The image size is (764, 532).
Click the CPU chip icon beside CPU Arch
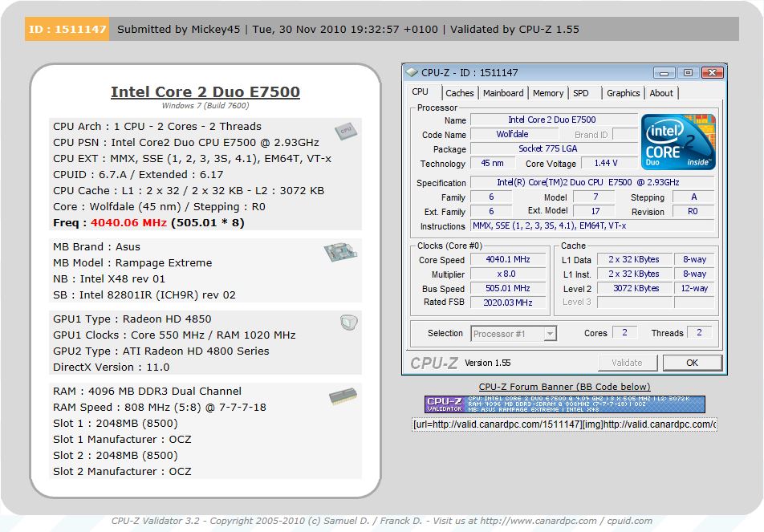[345, 131]
